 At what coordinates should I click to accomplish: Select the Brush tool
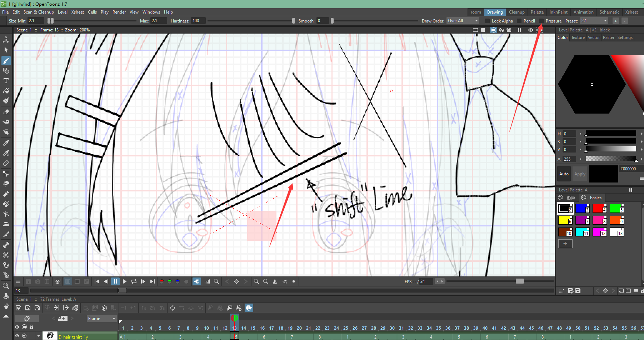(x=6, y=61)
